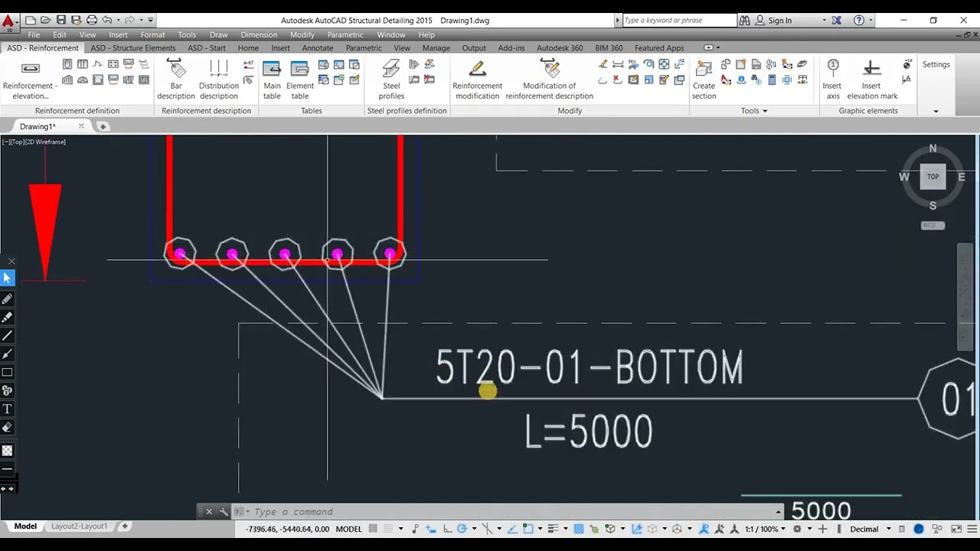Select the rectangle tool in the left toolbar
This screenshot has width=980, height=551.
click(x=8, y=373)
